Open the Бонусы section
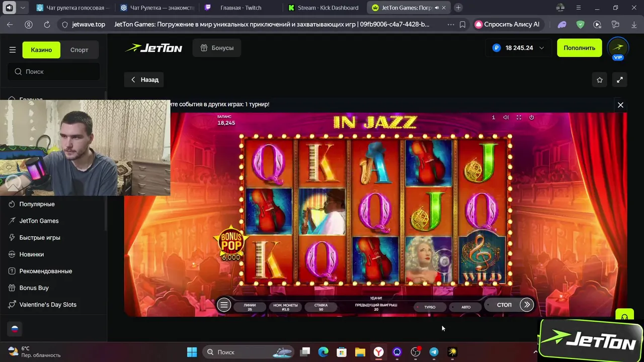Screen dimensions: 644x362 pyautogui.click(x=217, y=48)
